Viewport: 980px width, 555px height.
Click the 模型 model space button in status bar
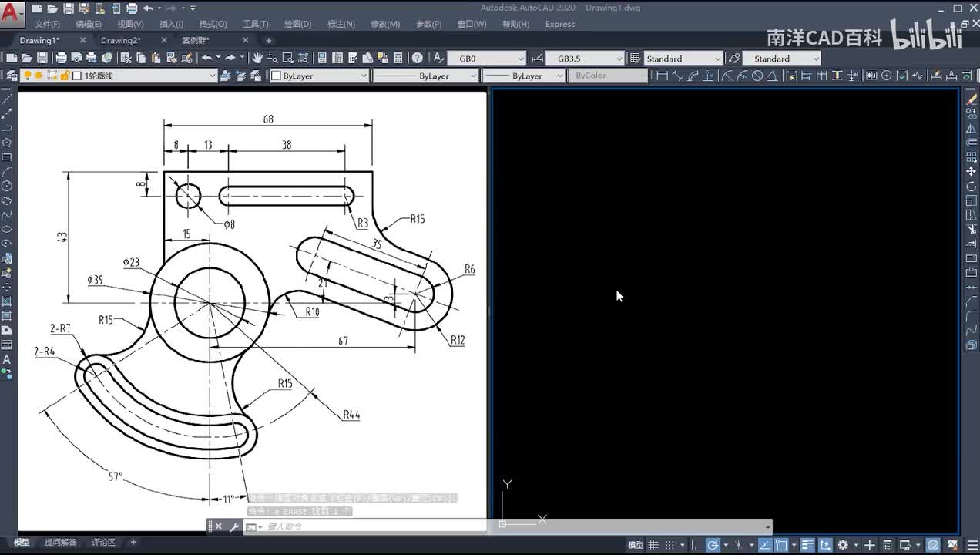[x=636, y=545]
